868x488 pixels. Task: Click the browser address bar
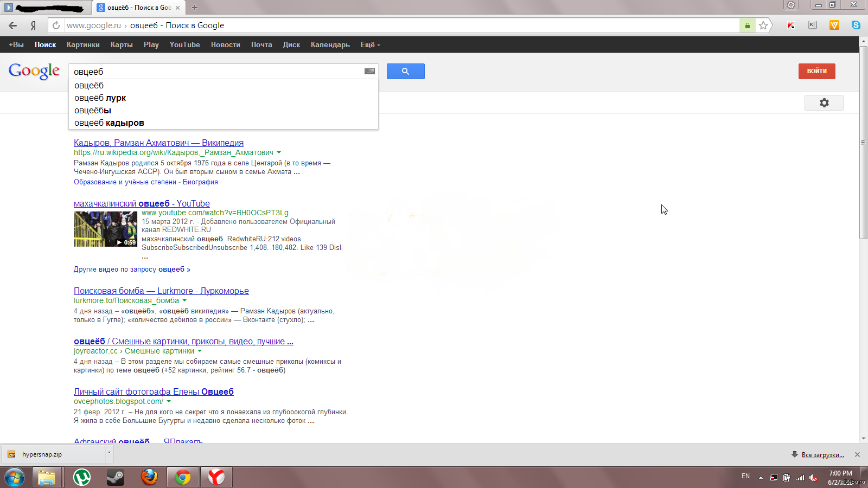[x=401, y=25]
